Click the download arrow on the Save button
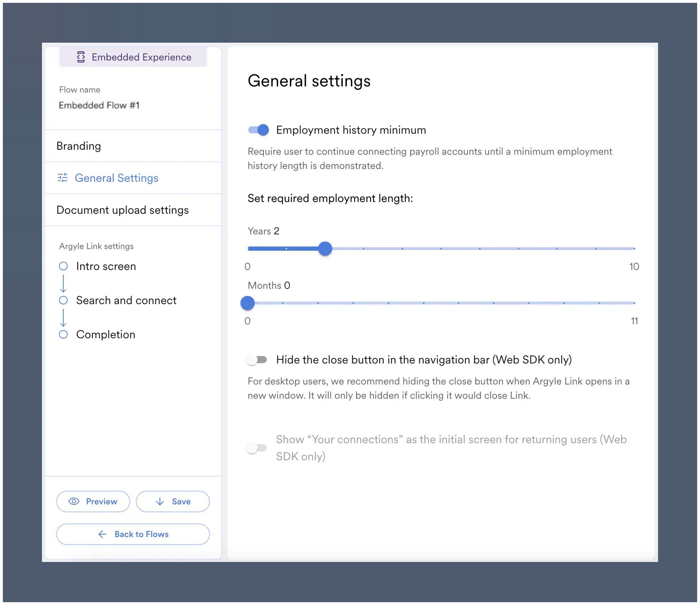 pos(160,501)
